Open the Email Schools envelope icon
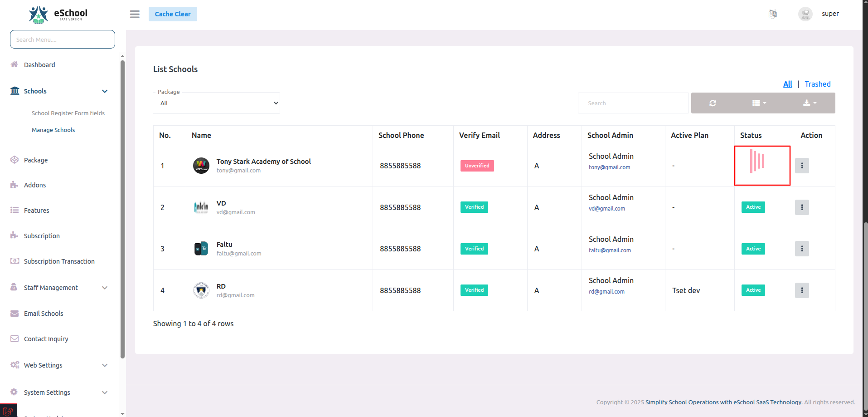 [x=14, y=313]
